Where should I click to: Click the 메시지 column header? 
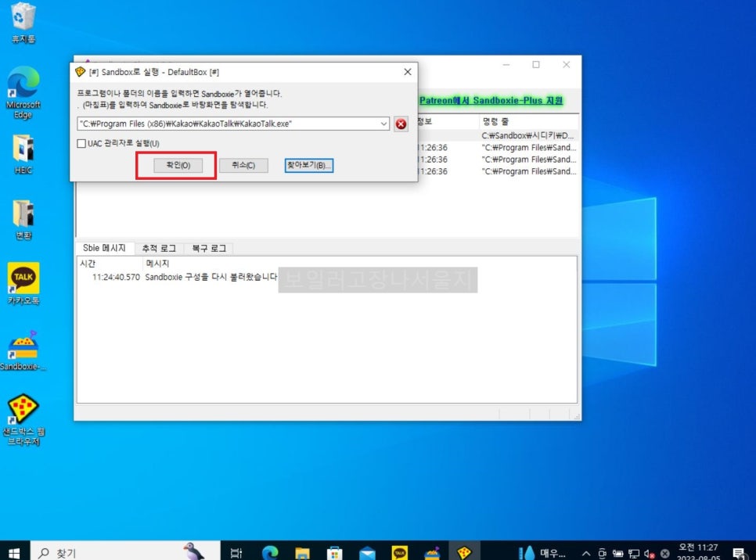[x=157, y=263]
